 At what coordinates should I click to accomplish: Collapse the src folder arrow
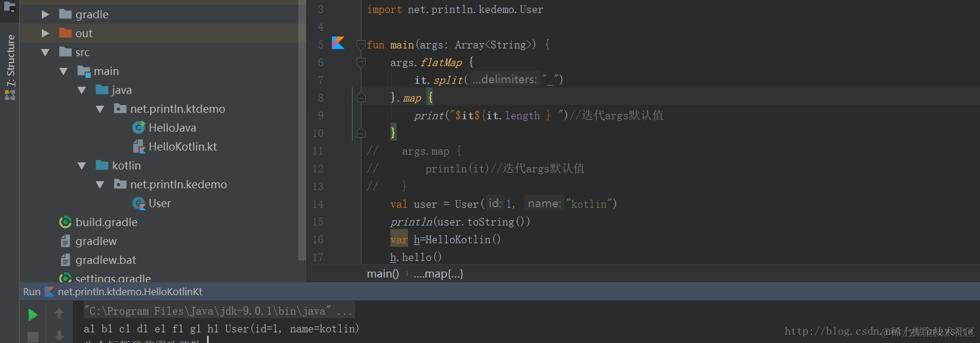pos(45,52)
